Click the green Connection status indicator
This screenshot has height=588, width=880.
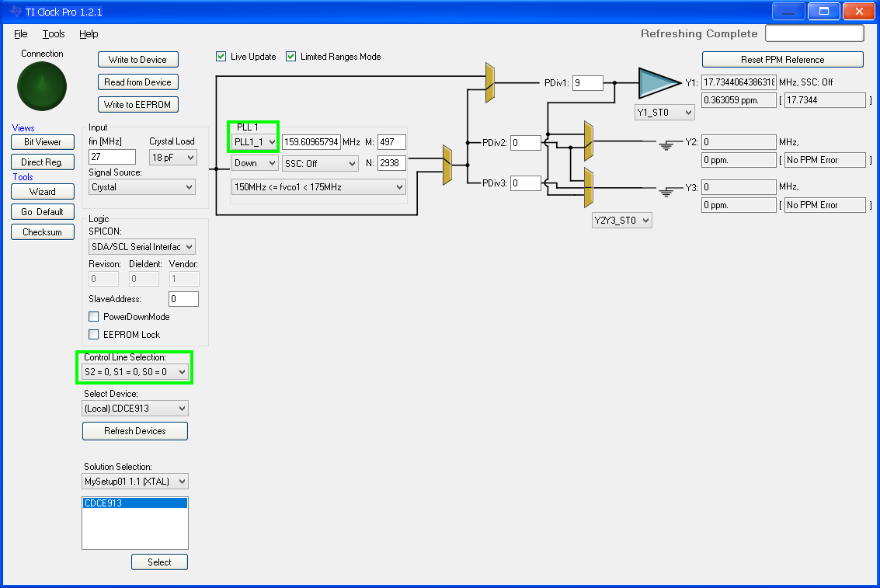point(42,86)
